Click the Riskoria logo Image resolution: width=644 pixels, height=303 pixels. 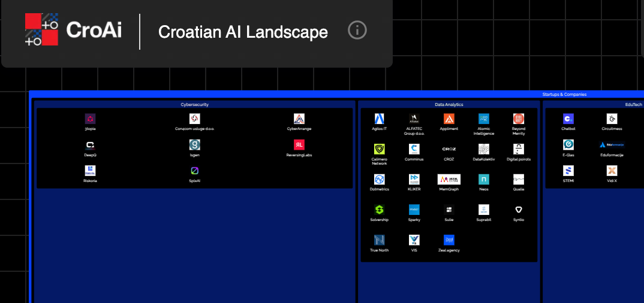(91, 171)
